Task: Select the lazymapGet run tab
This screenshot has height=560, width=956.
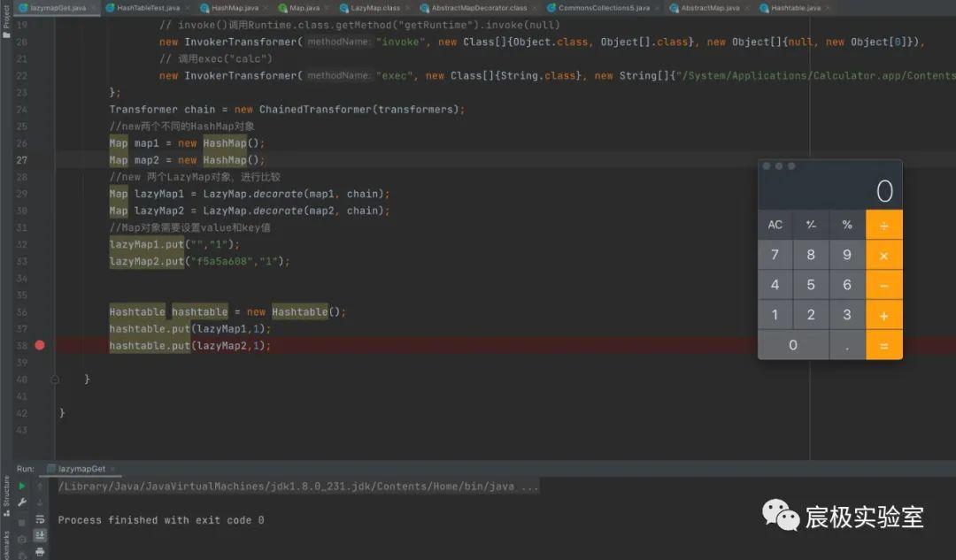Action: pyautogui.click(x=81, y=469)
